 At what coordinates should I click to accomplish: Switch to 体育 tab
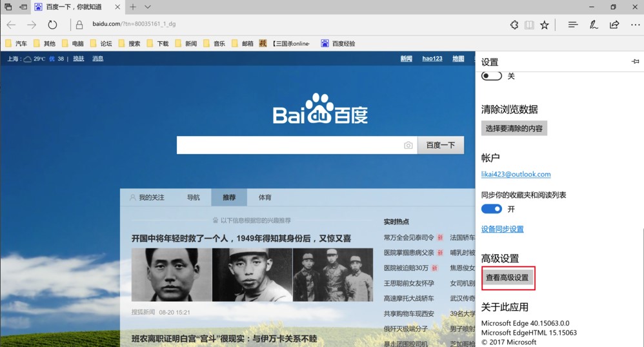coord(265,197)
